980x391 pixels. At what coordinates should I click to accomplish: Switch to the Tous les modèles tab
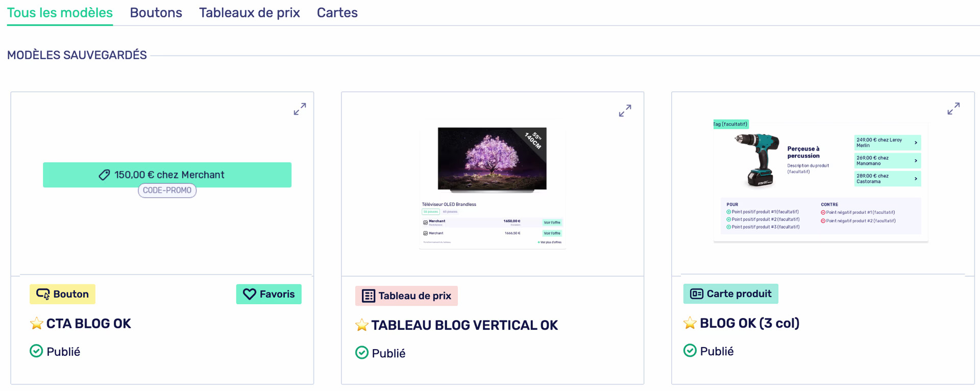click(x=60, y=13)
